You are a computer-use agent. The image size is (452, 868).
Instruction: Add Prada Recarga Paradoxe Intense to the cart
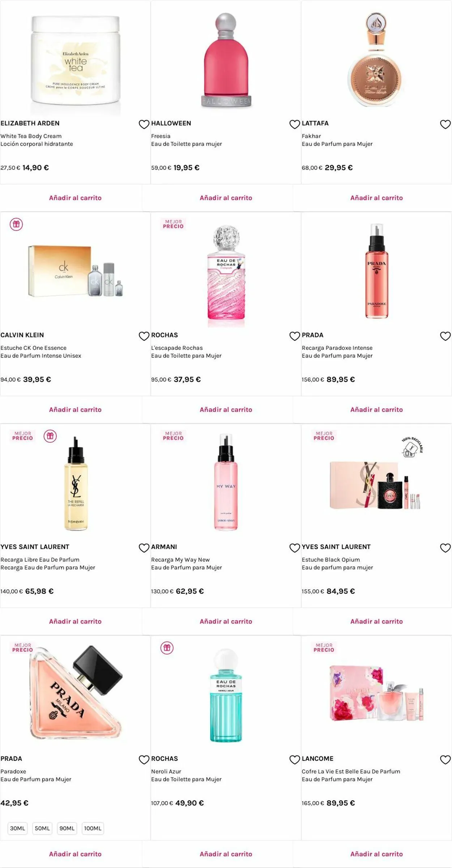coord(376,409)
